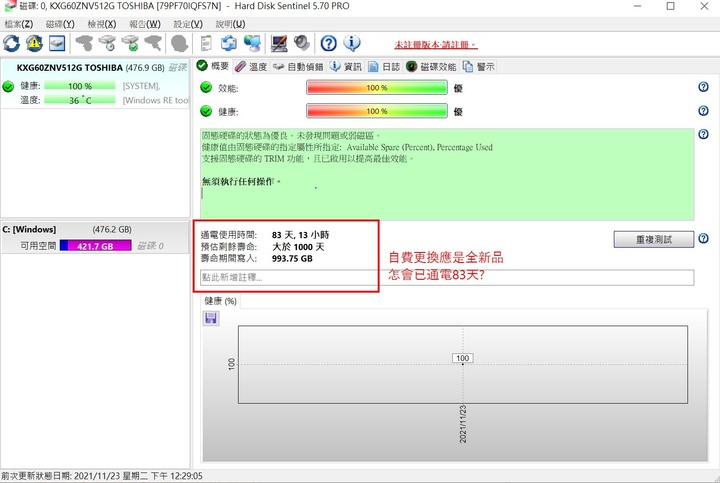Click the status bar last update date text
The image size is (720, 483).
point(102,476)
